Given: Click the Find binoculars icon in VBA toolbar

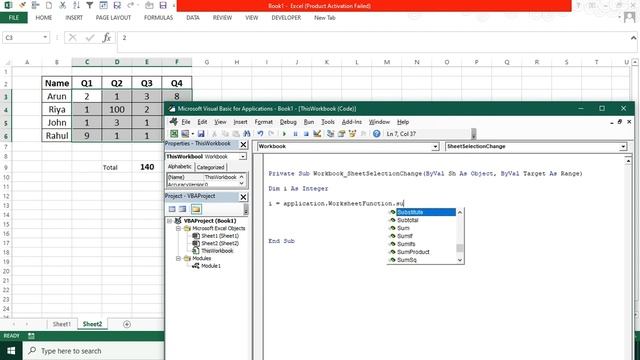Looking at the screenshot, I should tap(247, 133).
